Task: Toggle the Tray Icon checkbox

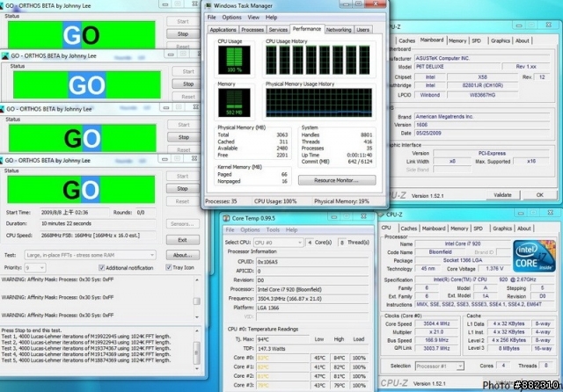Action: pyautogui.click(x=168, y=267)
